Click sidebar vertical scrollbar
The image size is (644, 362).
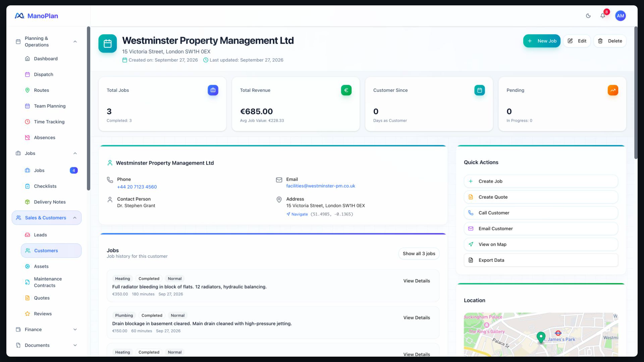[89, 108]
